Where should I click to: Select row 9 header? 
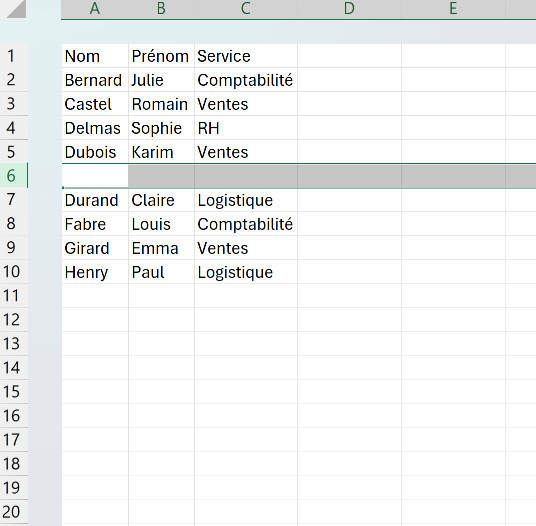click(14, 248)
